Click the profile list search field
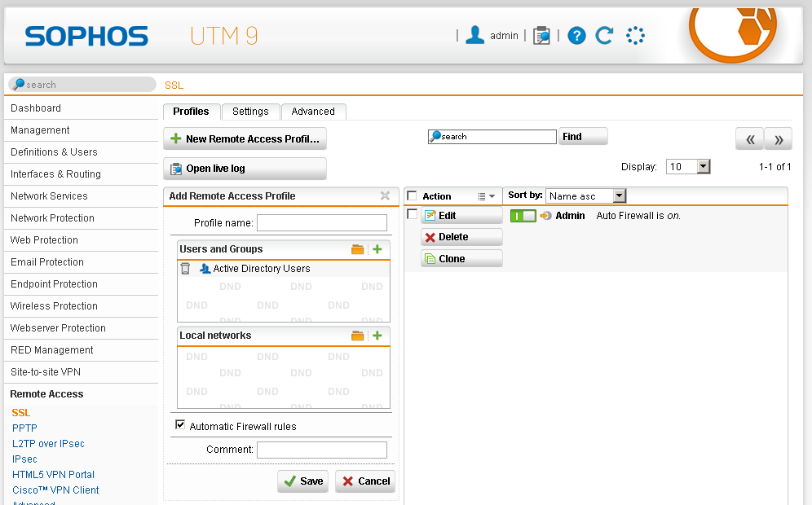 pyautogui.click(x=492, y=137)
